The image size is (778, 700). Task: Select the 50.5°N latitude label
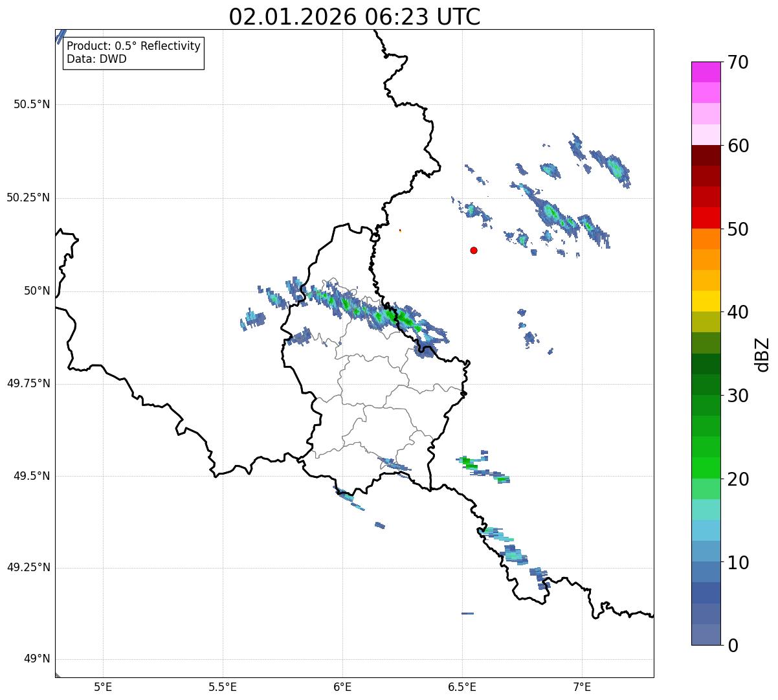[32, 104]
